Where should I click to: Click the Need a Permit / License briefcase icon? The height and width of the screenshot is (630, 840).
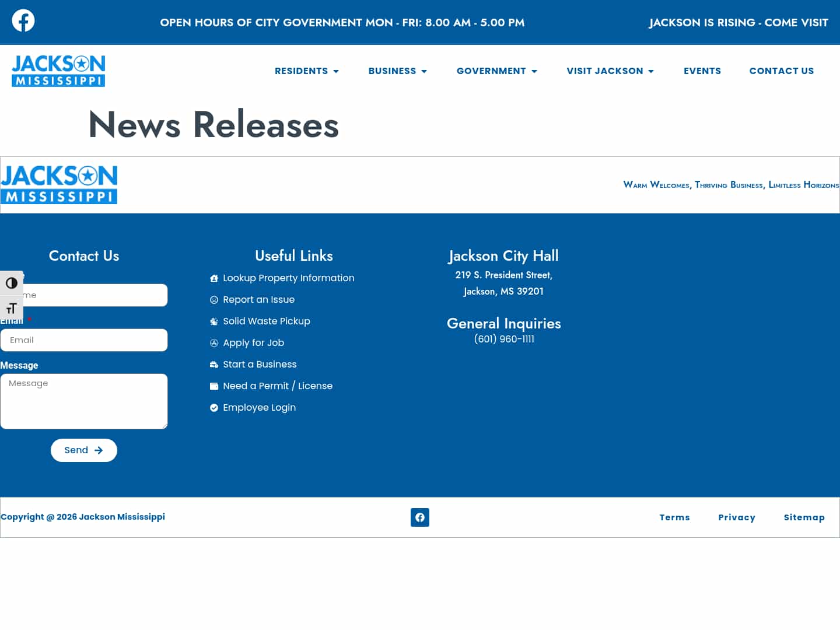(x=214, y=386)
